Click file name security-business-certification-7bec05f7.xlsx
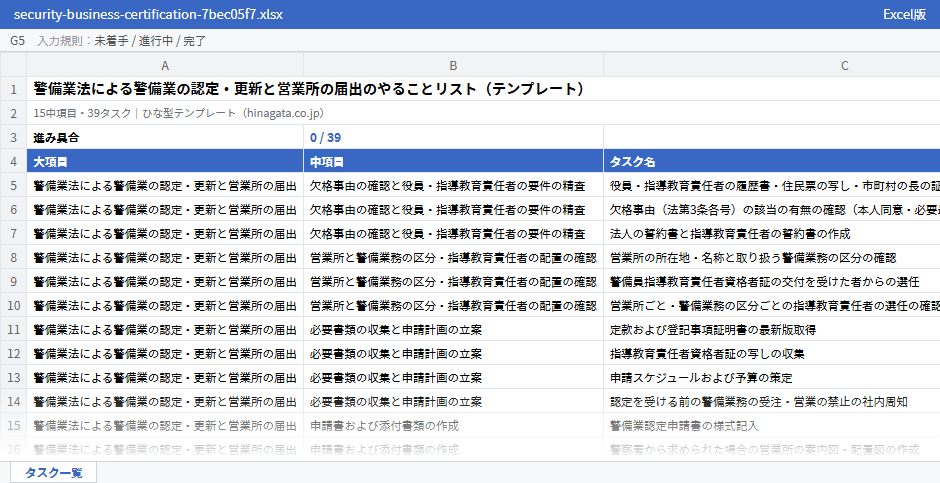The height and width of the screenshot is (483, 940). click(x=148, y=14)
